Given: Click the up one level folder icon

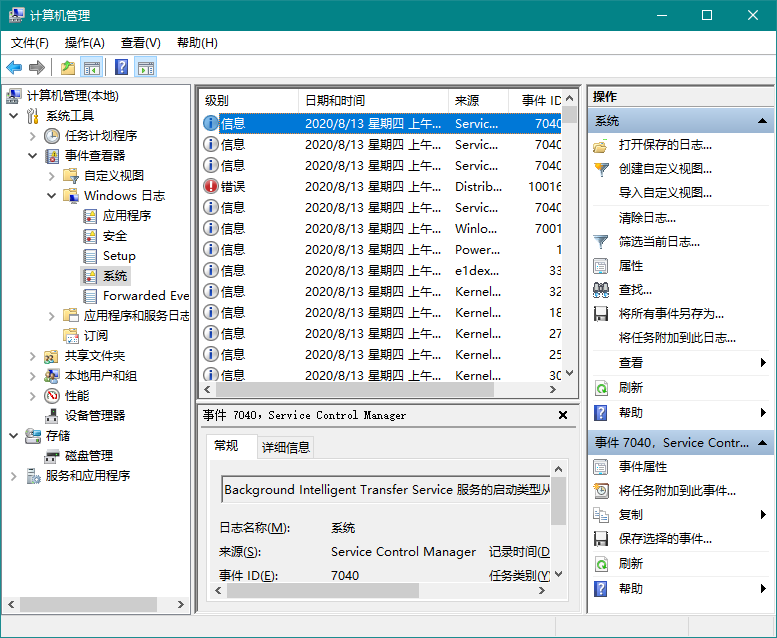Looking at the screenshot, I should click(67, 68).
